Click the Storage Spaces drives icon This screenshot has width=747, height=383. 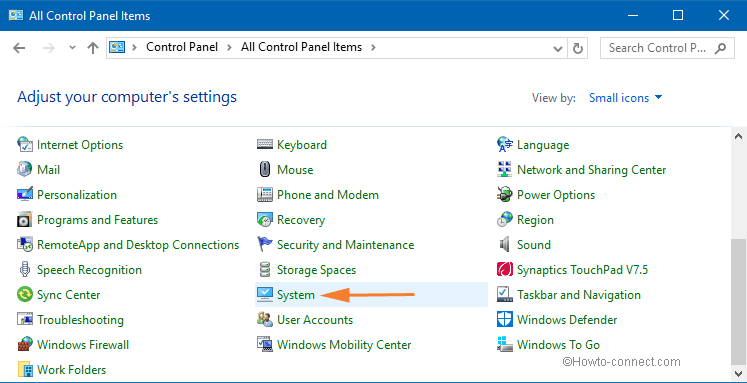(x=264, y=270)
